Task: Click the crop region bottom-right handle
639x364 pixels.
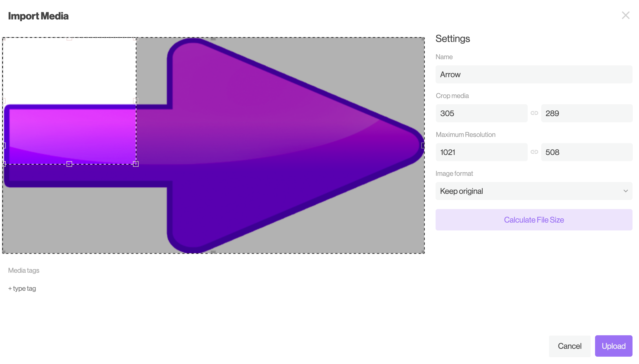Action: (x=136, y=164)
